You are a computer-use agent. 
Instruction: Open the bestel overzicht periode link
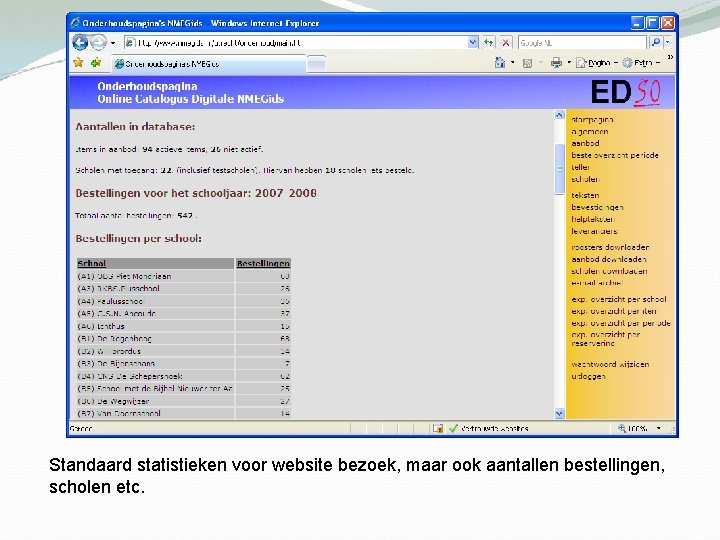pos(615,155)
